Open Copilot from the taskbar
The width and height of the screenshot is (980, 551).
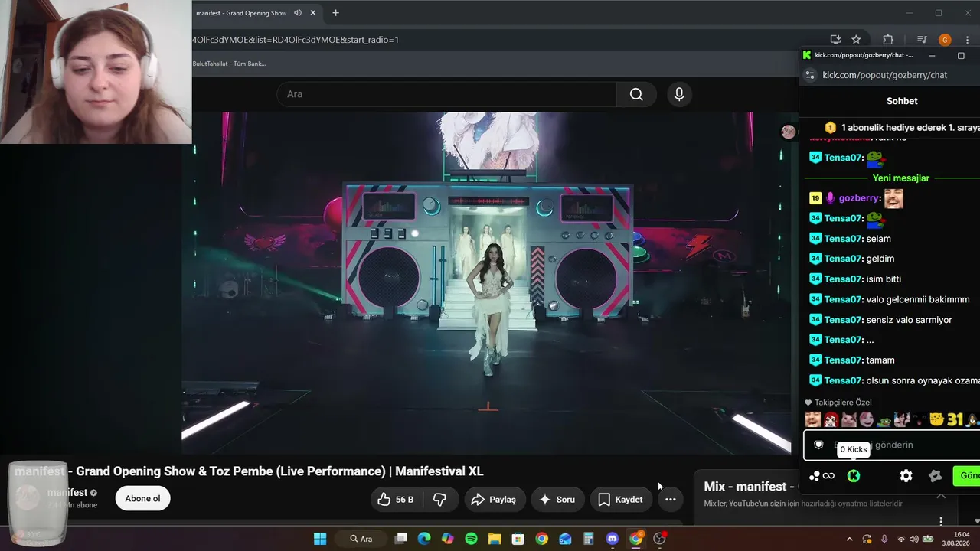(x=448, y=539)
